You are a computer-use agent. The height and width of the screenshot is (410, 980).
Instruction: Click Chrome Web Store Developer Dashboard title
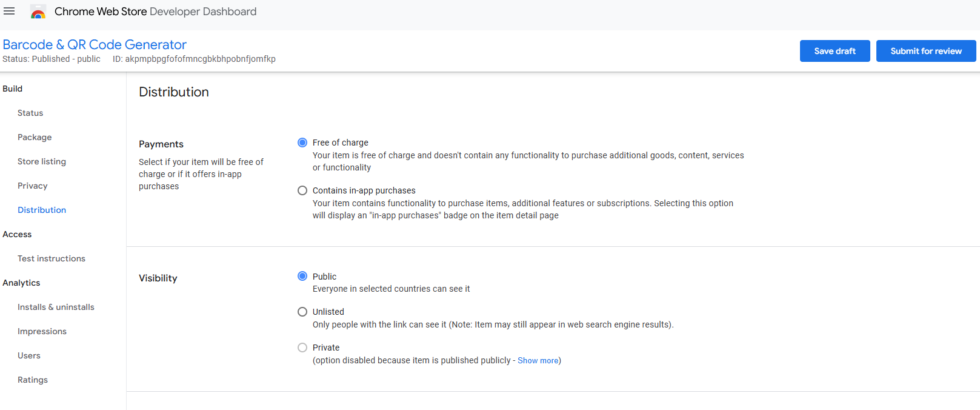point(155,12)
